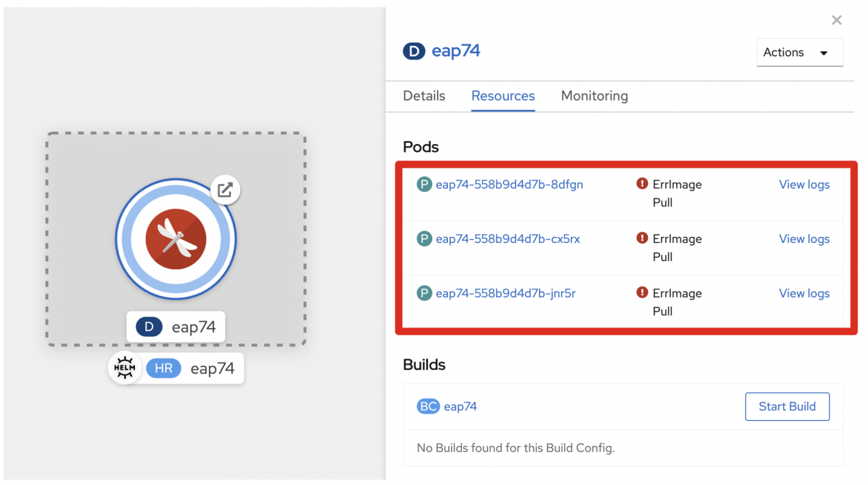Click the D badge on the topology node label
The width and height of the screenshot is (868, 485).
pyautogui.click(x=149, y=327)
